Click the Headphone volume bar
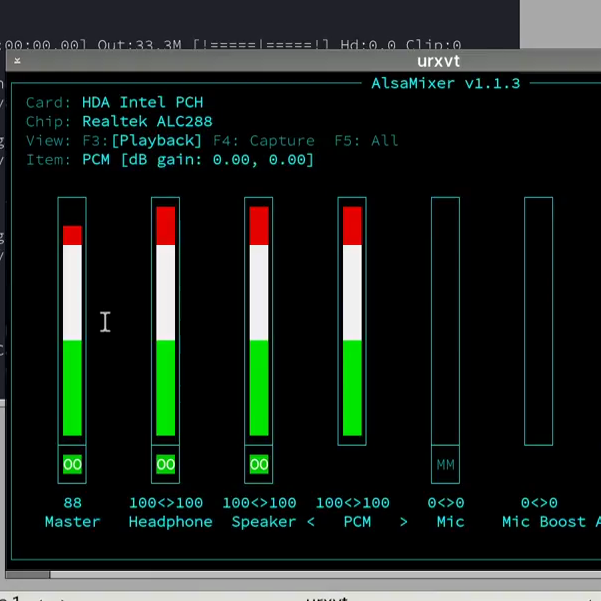The image size is (601, 601). click(165, 320)
